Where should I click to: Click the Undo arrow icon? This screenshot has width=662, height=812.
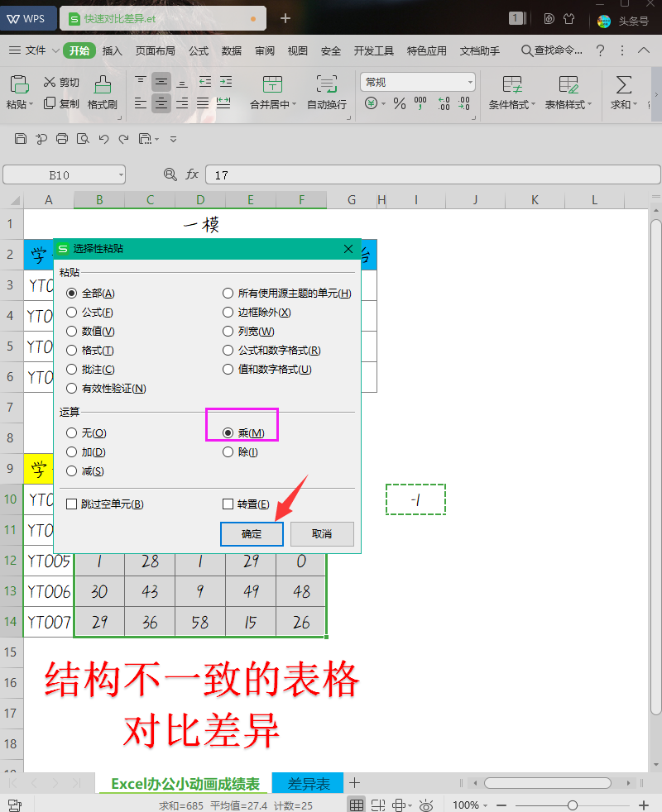[x=103, y=138]
